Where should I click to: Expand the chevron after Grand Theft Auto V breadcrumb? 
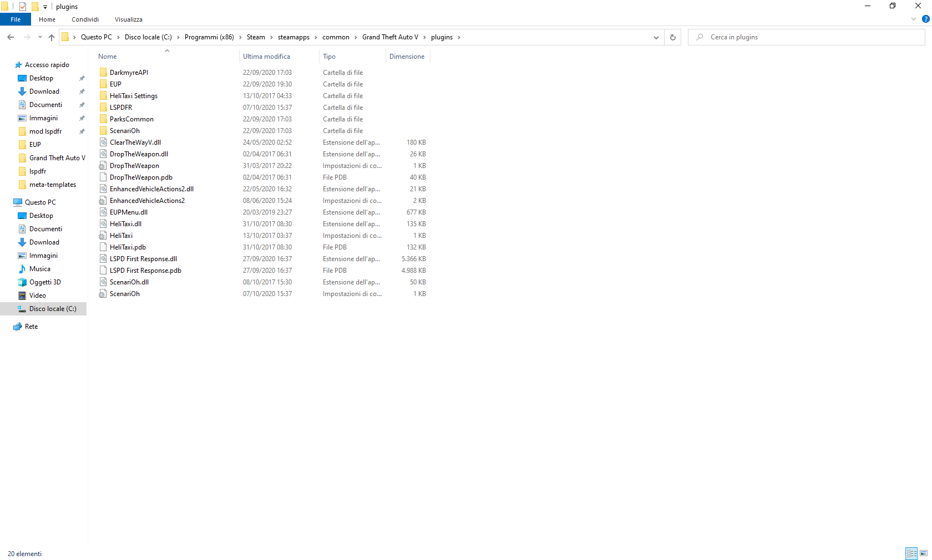424,37
